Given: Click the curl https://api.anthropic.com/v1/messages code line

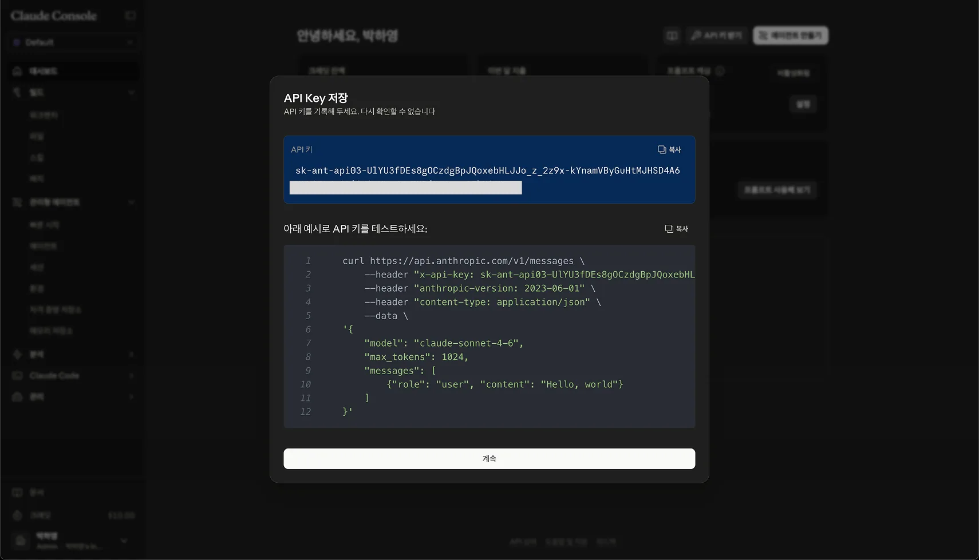Looking at the screenshot, I should point(463,261).
